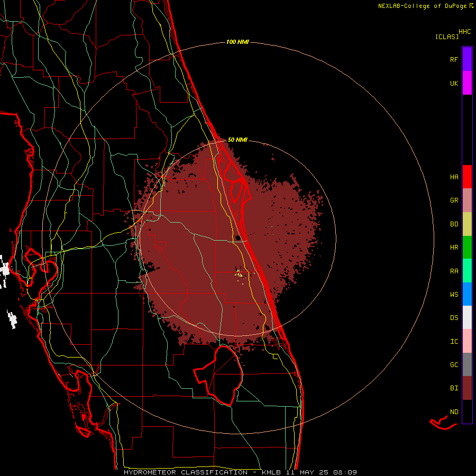Click the UK legend label
This screenshot has width=476, height=476.
click(x=454, y=83)
